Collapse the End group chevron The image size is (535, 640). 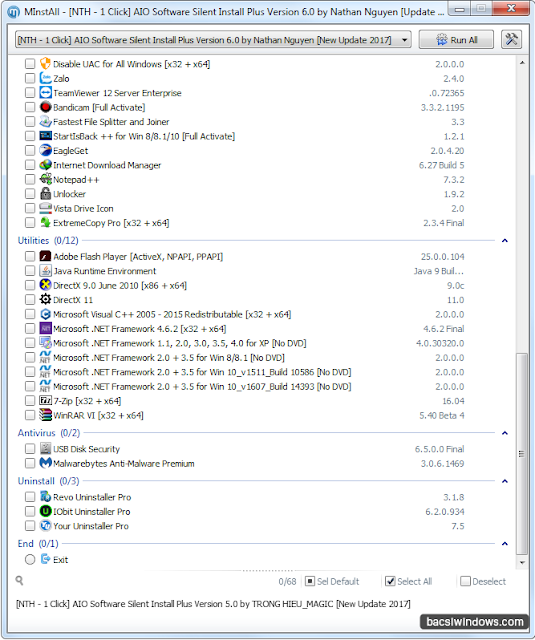[505, 543]
